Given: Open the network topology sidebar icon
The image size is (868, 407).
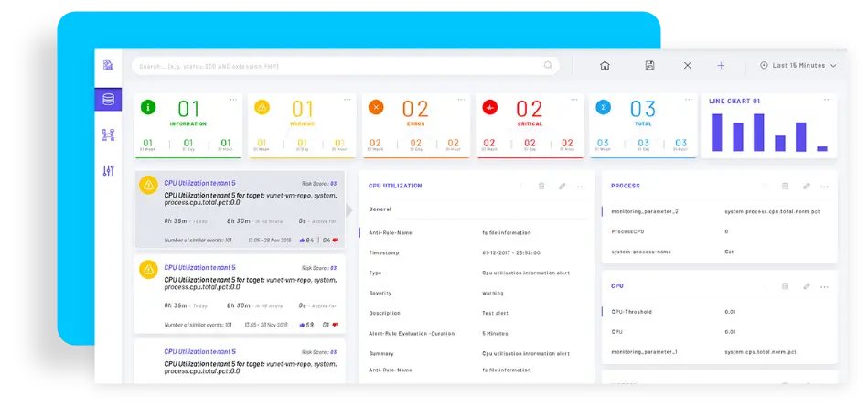Looking at the screenshot, I should click(108, 135).
